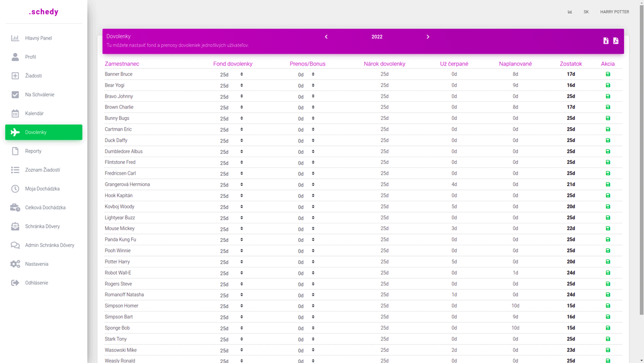Adjust Prenos/Bonus stepper for Duck Daffy
The image size is (644, 363).
point(313,140)
